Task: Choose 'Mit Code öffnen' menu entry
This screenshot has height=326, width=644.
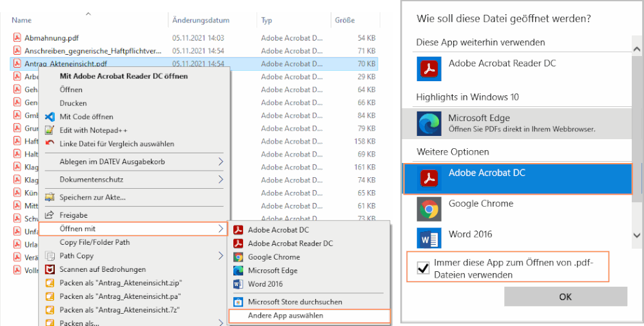Action: (x=86, y=117)
